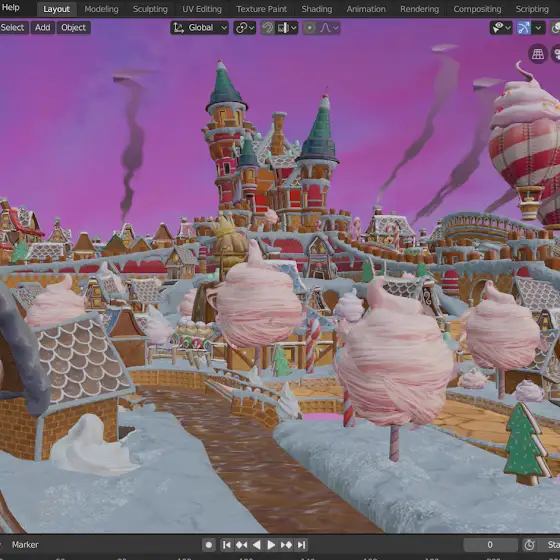560x560 pixels.
Task: Open the timeline Marker menu
Action: pyautogui.click(x=25, y=545)
